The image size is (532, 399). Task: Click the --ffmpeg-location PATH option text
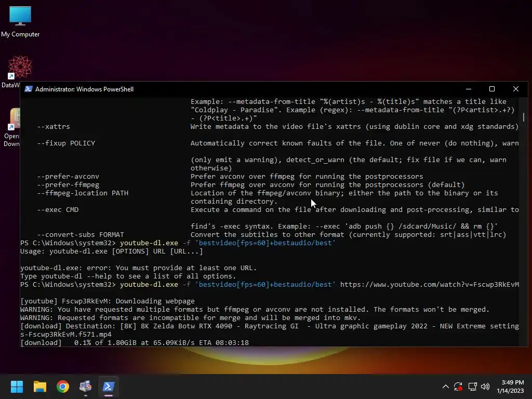tap(83, 193)
